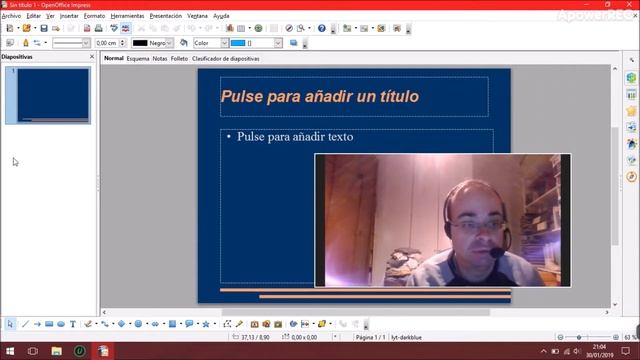The width and height of the screenshot is (640, 360).
Task: Expand the Curve tool dropdown arrow
Action: (96, 324)
